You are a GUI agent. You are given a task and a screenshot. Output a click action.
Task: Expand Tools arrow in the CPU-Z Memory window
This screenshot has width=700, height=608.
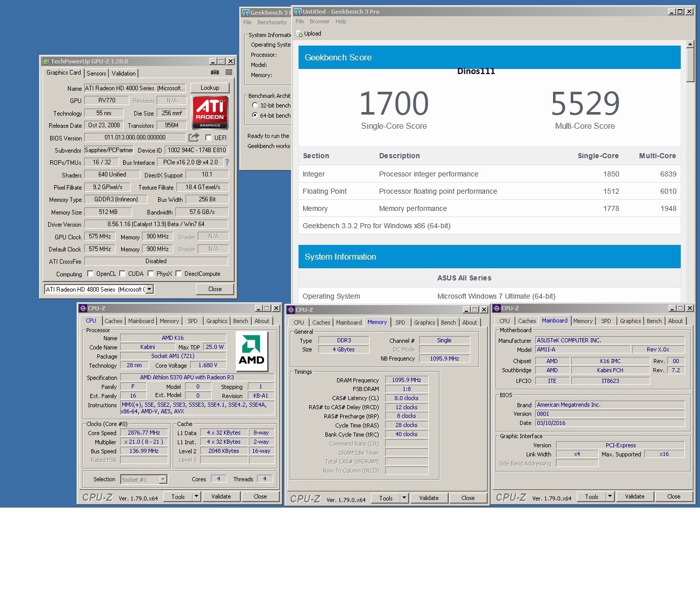[404, 498]
